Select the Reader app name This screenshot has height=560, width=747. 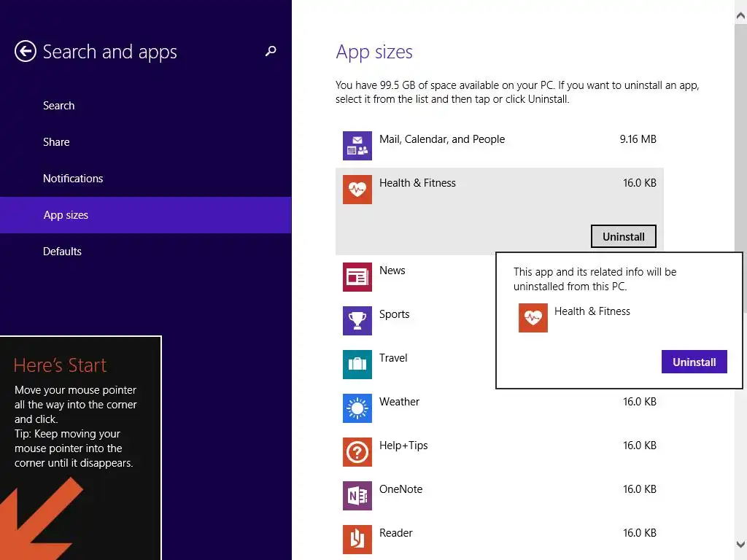[396, 533]
